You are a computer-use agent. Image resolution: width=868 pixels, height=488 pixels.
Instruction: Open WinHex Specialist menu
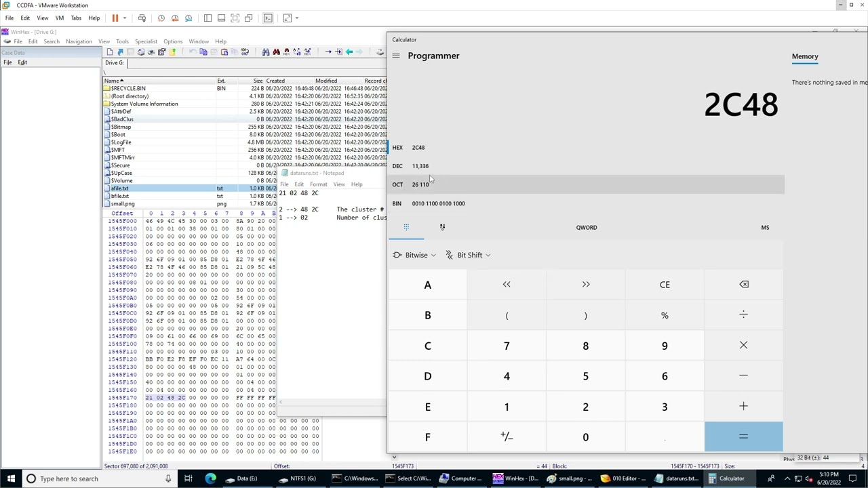146,42
